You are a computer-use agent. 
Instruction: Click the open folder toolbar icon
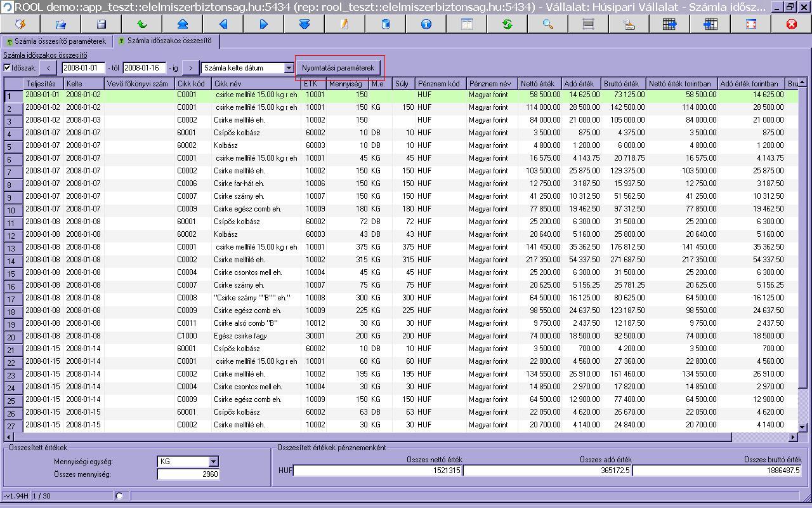pos(61,24)
